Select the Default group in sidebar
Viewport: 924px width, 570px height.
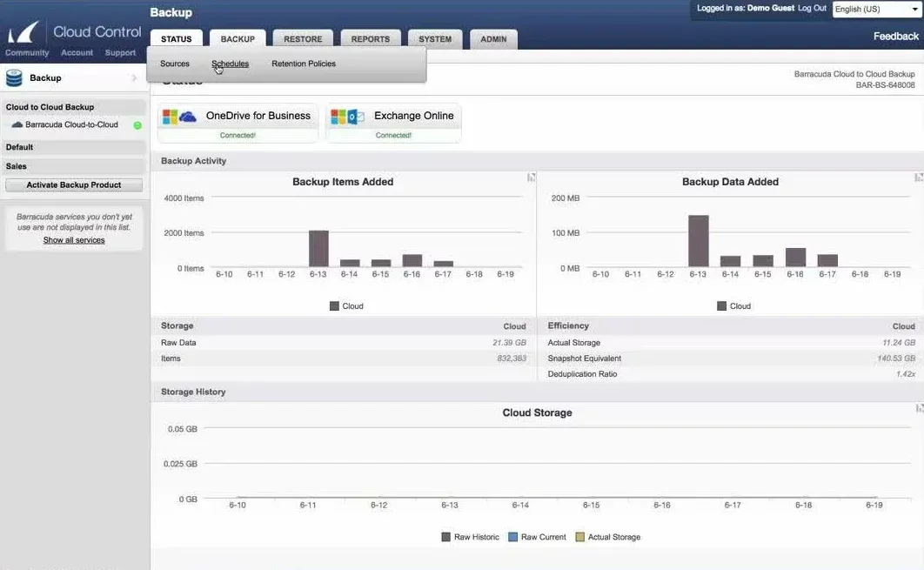[x=74, y=147]
